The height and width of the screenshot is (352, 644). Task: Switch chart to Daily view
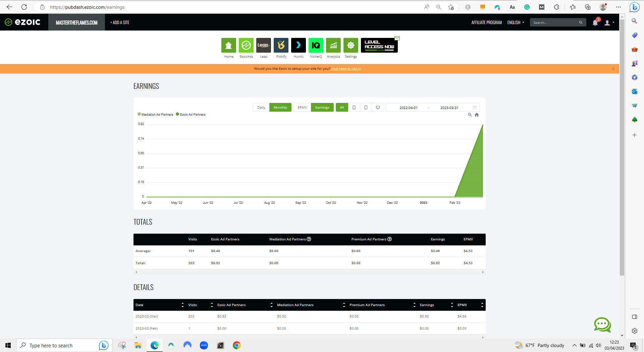[261, 107]
